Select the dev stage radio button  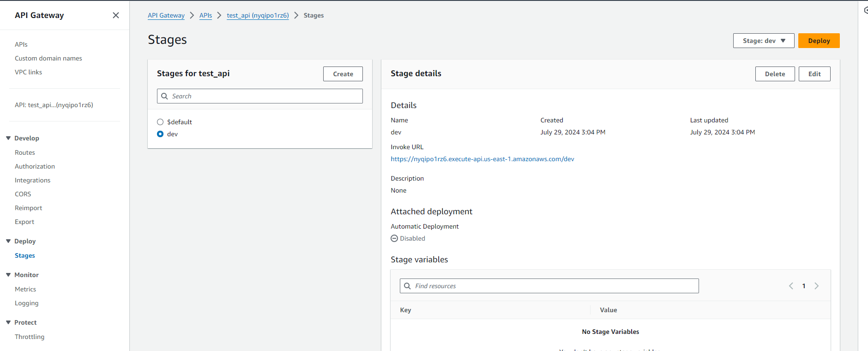[160, 134]
